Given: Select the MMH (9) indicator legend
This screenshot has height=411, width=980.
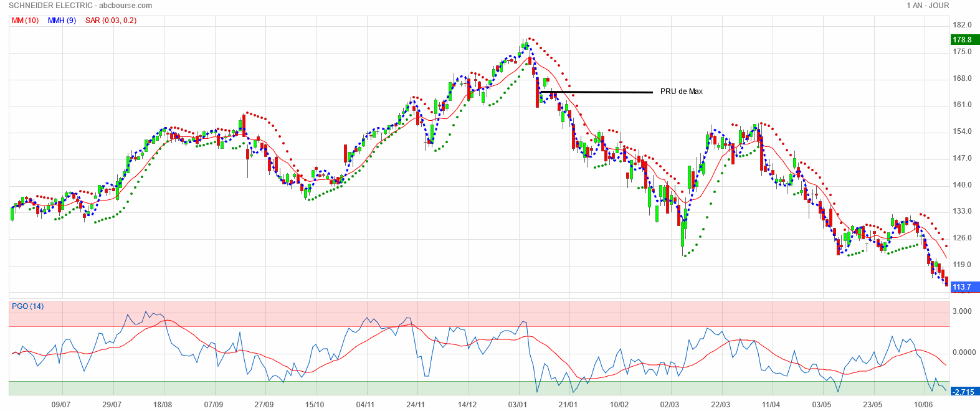Looking at the screenshot, I should tap(62, 21).
